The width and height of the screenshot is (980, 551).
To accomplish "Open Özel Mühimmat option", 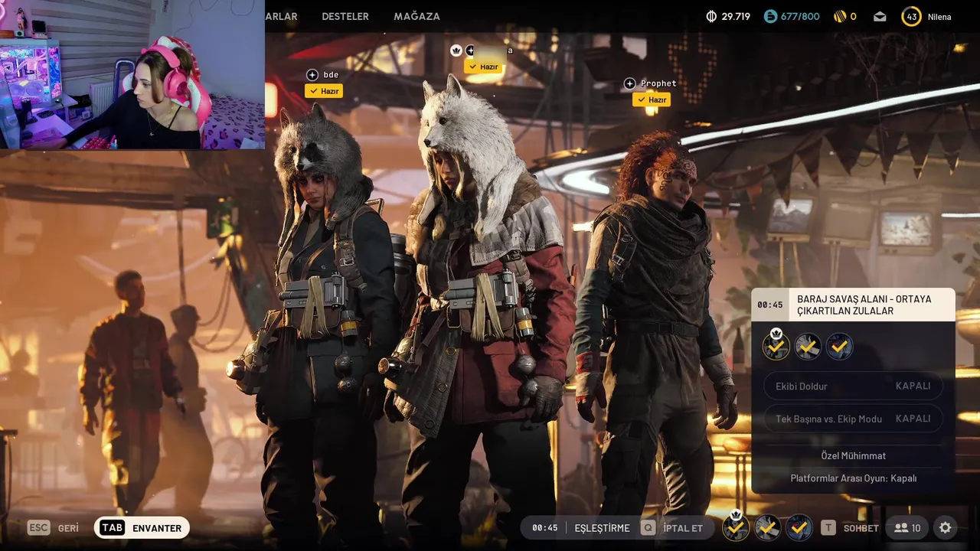I will pyautogui.click(x=854, y=455).
